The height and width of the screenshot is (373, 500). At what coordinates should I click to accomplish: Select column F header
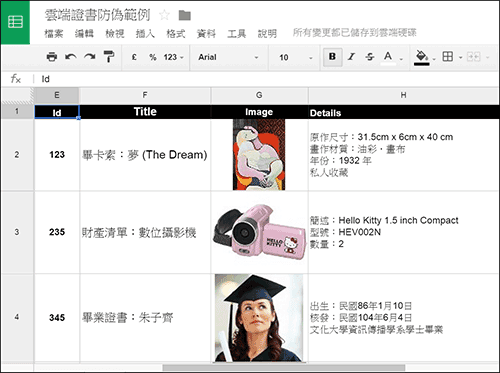click(x=145, y=95)
